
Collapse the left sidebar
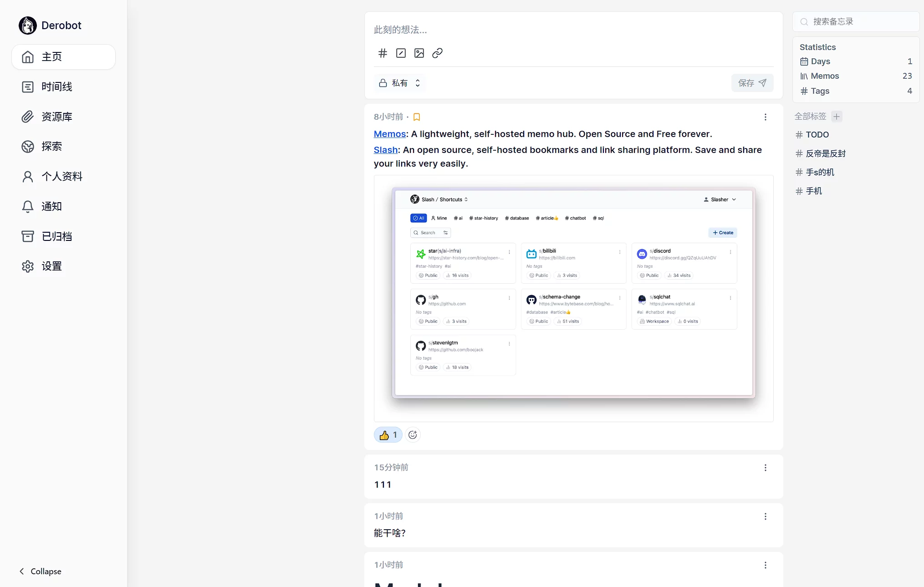pyautogui.click(x=40, y=571)
